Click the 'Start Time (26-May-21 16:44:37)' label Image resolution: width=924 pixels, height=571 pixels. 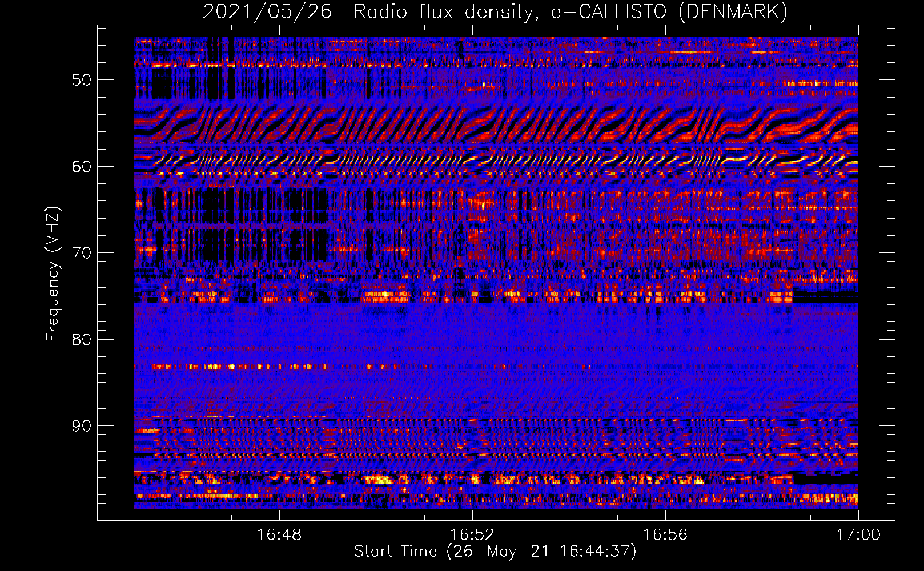(x=495, y=552)
